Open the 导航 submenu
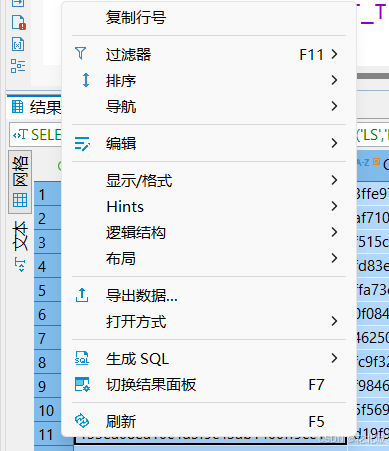This screenshot has width=389, height=451. [209, 106]
